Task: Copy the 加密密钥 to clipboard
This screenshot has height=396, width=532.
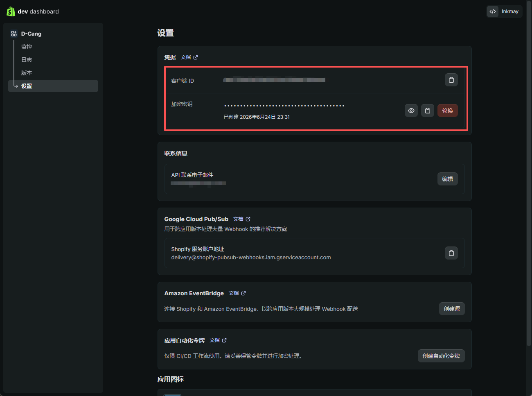Action: click(428, 111)
